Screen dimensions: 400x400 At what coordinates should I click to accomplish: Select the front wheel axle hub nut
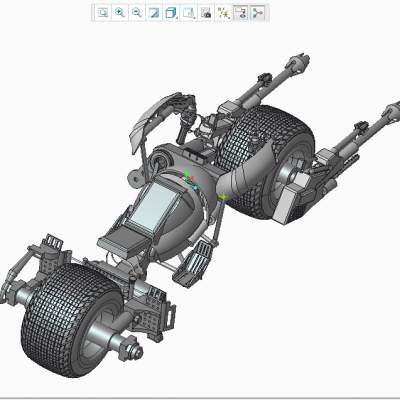click(x=132, y=349)
